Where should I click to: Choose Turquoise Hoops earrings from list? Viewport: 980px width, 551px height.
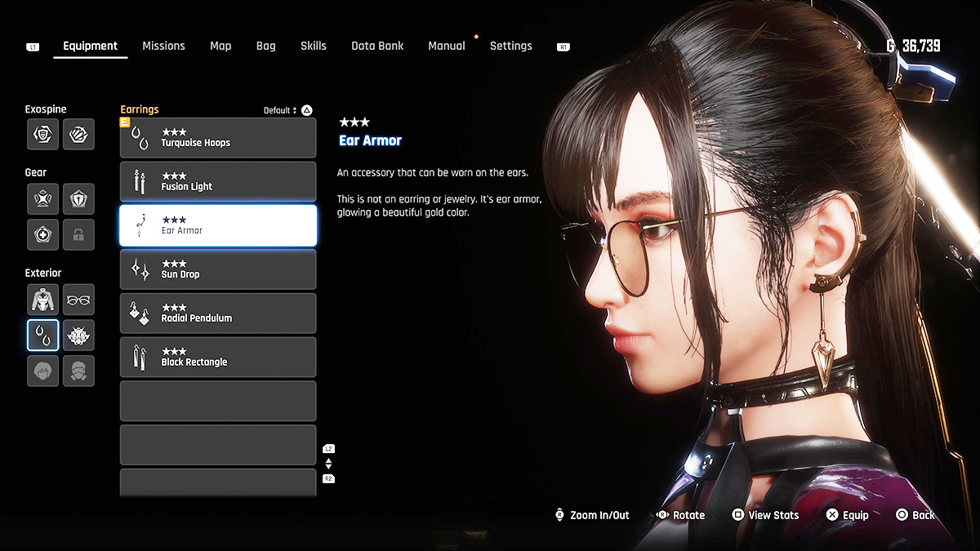pyautogui.click(x=218, y=138)
